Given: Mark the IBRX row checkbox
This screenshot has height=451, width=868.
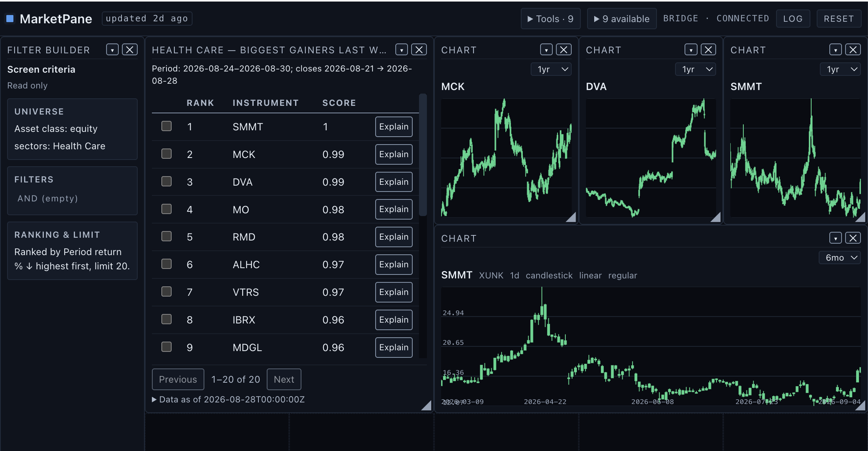Looking at the screenshot, I should point(166,319).
